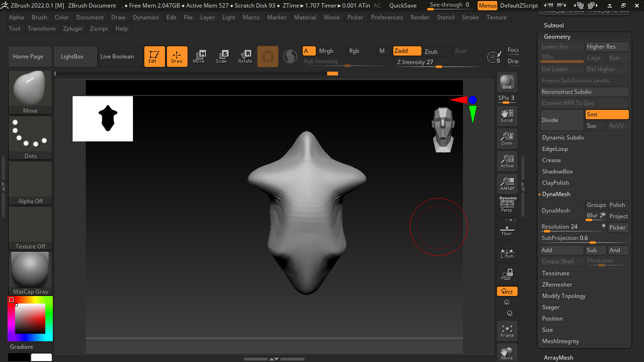Activate the Draw mode icon
The width and height of the screenshot is (644, 362).
pos(177,56)
